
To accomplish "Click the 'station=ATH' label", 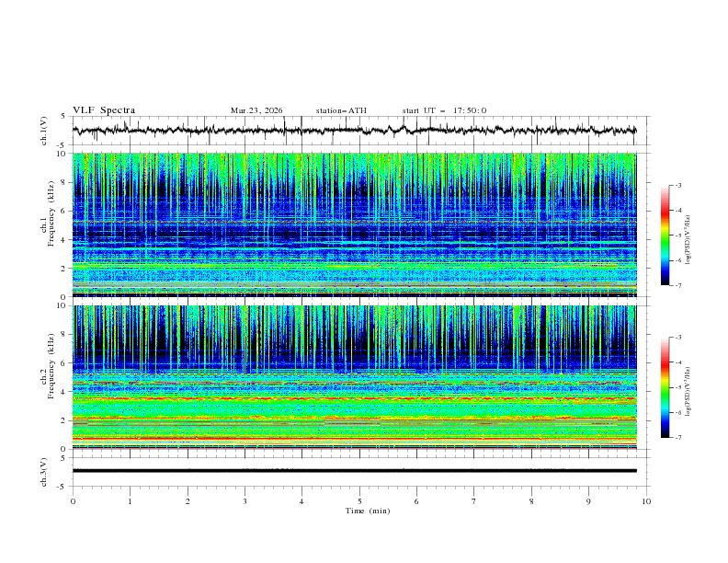I will [341, 110].
